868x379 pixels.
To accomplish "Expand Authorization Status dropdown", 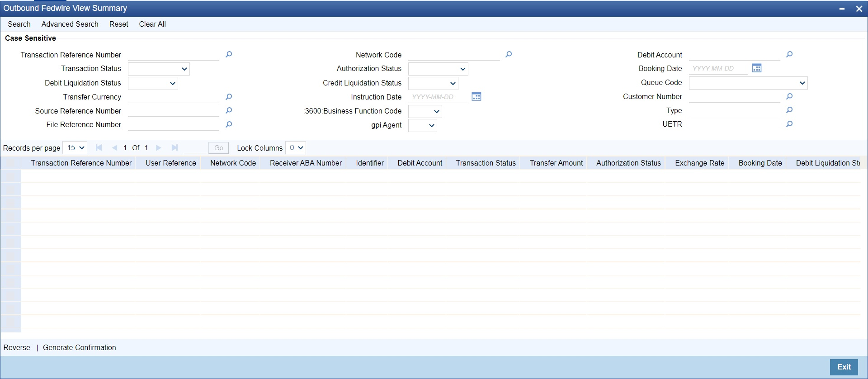I will pos(438,69).
